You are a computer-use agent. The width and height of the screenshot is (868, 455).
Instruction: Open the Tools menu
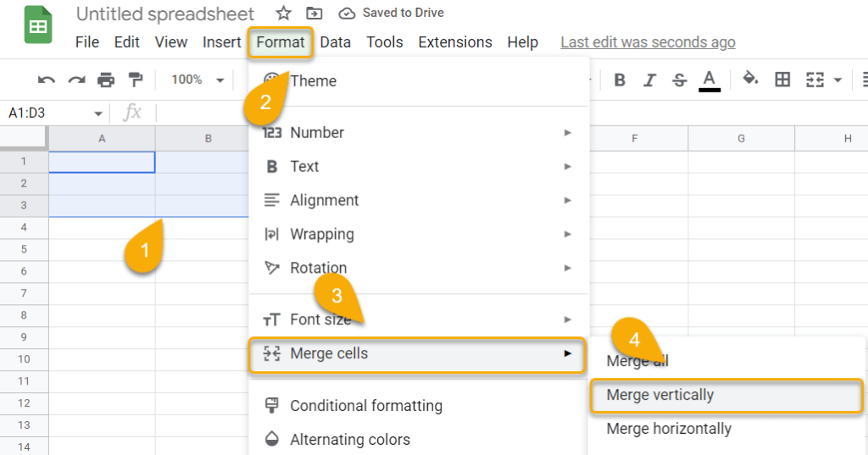[x=384, y=42]
